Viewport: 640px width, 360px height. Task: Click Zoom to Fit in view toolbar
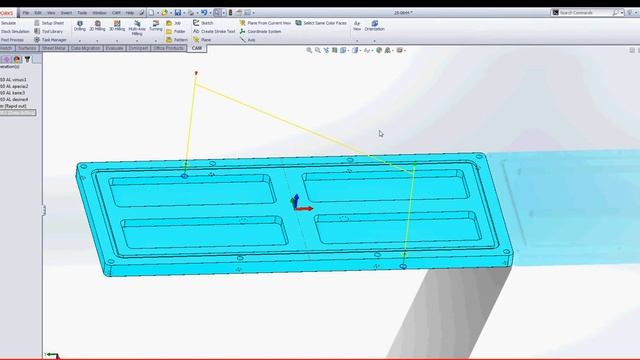pyautogui.click(x=309, y=50)
